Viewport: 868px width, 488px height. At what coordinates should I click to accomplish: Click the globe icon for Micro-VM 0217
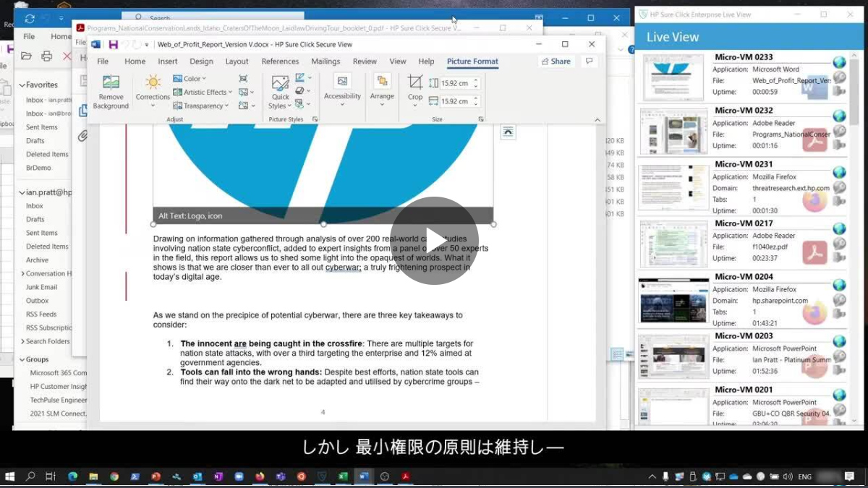click(x=839, y=228)
